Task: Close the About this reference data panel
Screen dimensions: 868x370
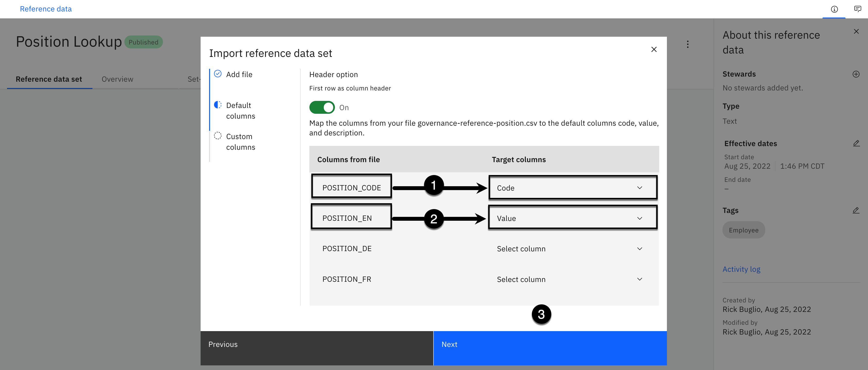Action: point(856,31)
